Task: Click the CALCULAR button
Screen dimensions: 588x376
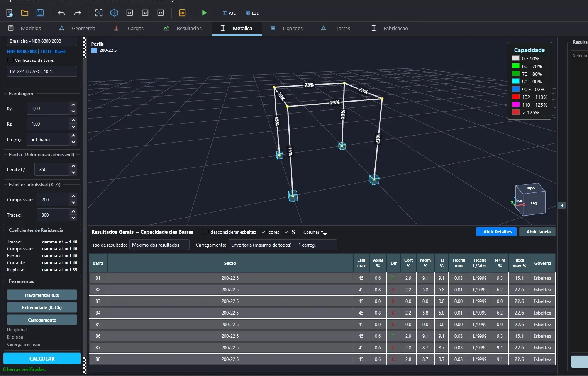Action: click(x=42, y=359)
